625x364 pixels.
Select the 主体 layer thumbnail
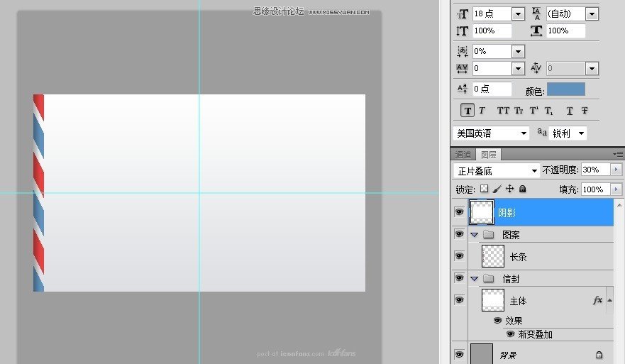[x=493, y=300]
